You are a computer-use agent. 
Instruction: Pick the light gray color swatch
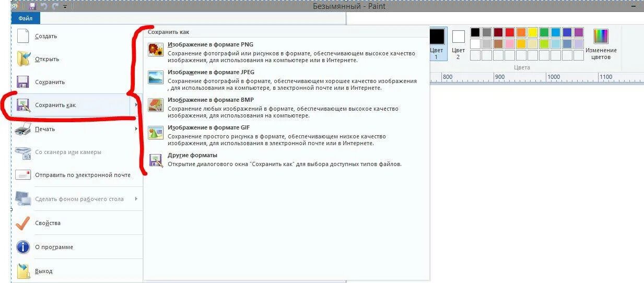(x=487, y=44)
